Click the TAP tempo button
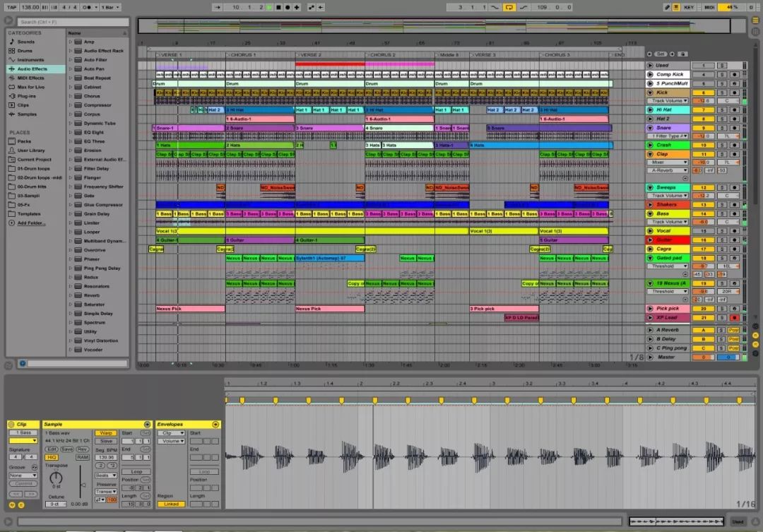The image size is (763, 532). click(11, 7)
